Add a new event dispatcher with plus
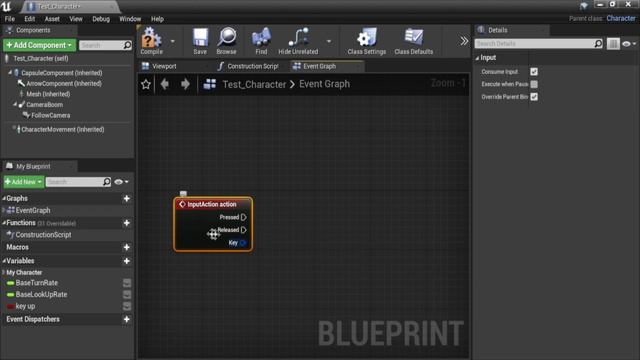The height and width of the screenshot is (360, 640). point(127,319)
